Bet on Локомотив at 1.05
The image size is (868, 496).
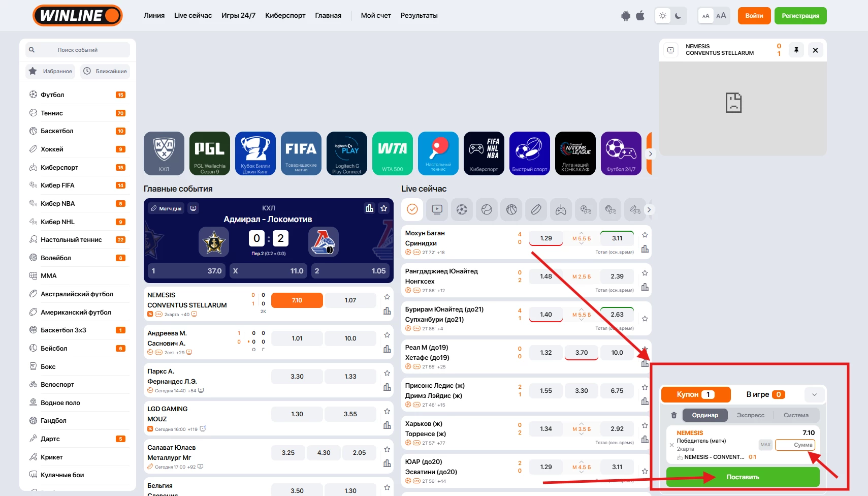tap(350, 271)
